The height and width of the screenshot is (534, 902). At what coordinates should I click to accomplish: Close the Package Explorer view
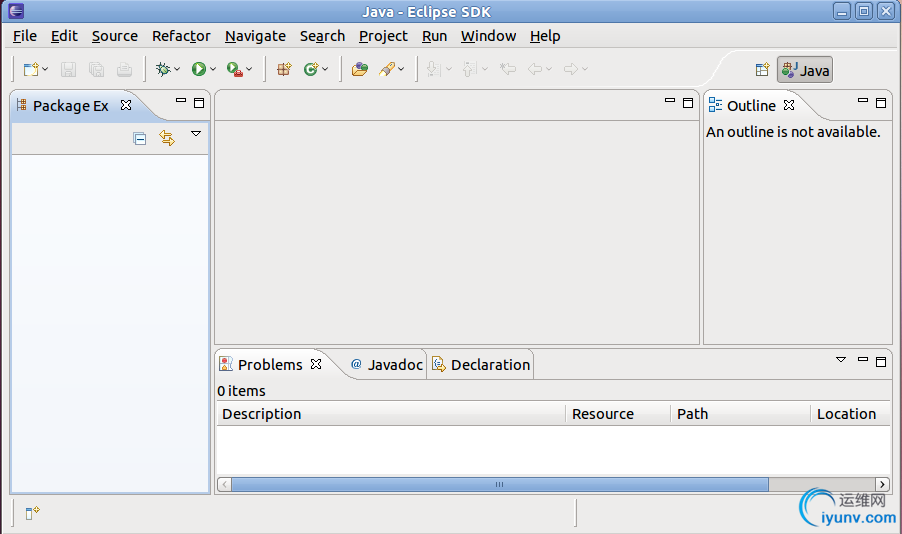click(126, 105)
